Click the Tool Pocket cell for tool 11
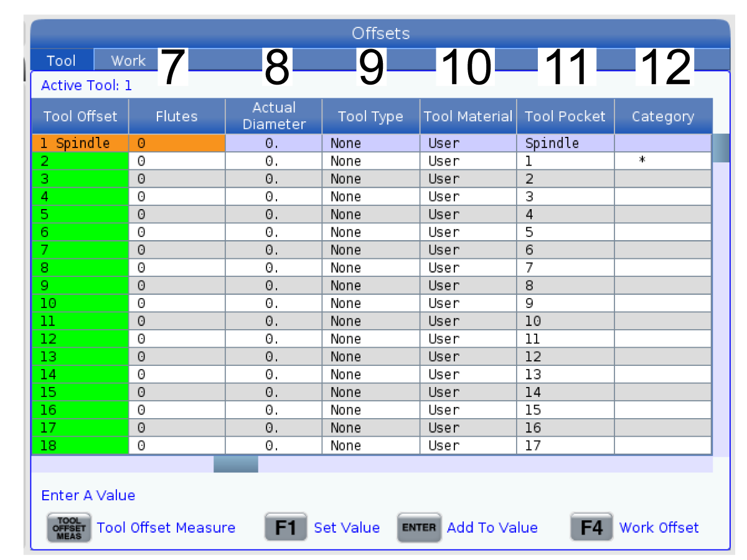Screen dimensions: 747x560 [565, 321]
